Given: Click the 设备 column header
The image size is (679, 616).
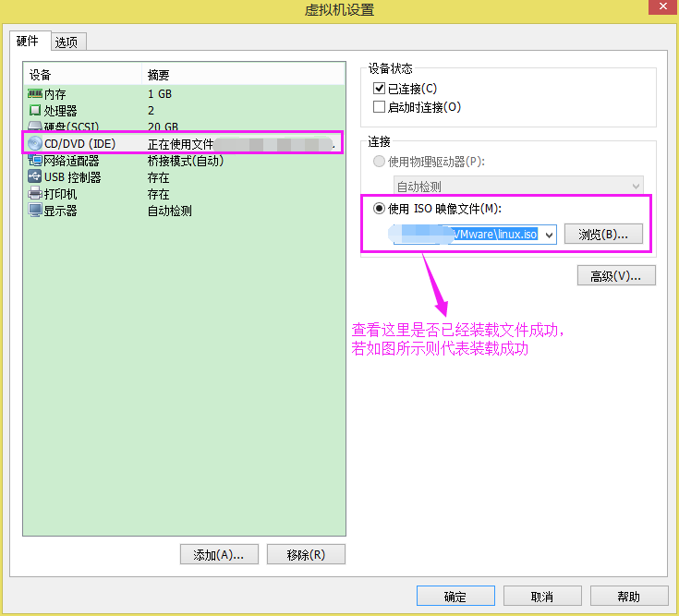Looking at the screenshot, I should point(82,75).
